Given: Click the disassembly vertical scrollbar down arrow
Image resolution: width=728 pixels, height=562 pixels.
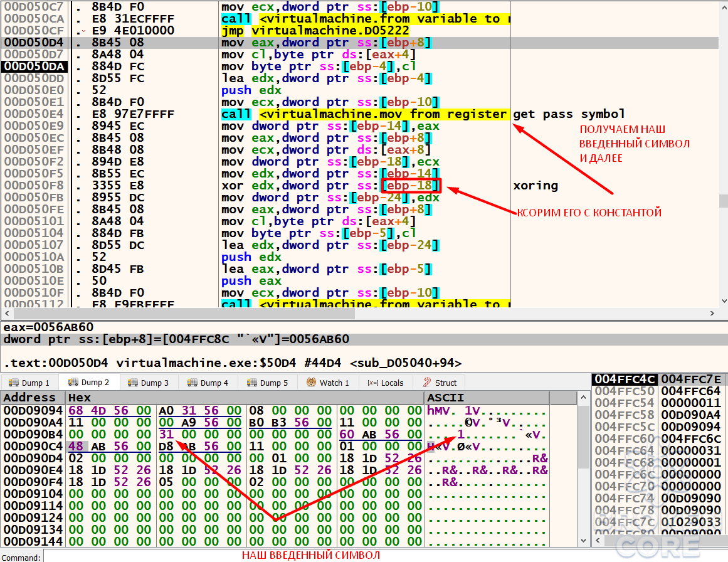Looking at the screenshot, I should click(724, 301).
